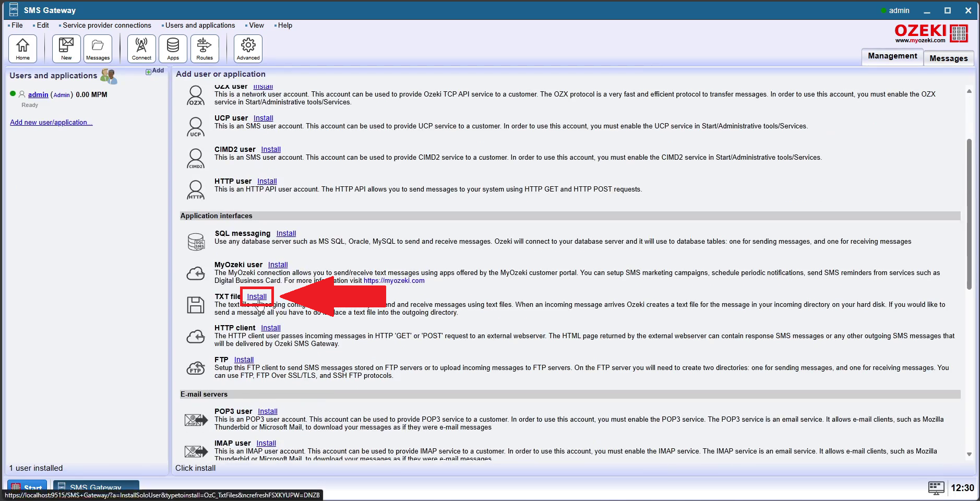980x501 pixels.
Task: Open the https://myozeki.com link
Action: [x=394, y=281]
